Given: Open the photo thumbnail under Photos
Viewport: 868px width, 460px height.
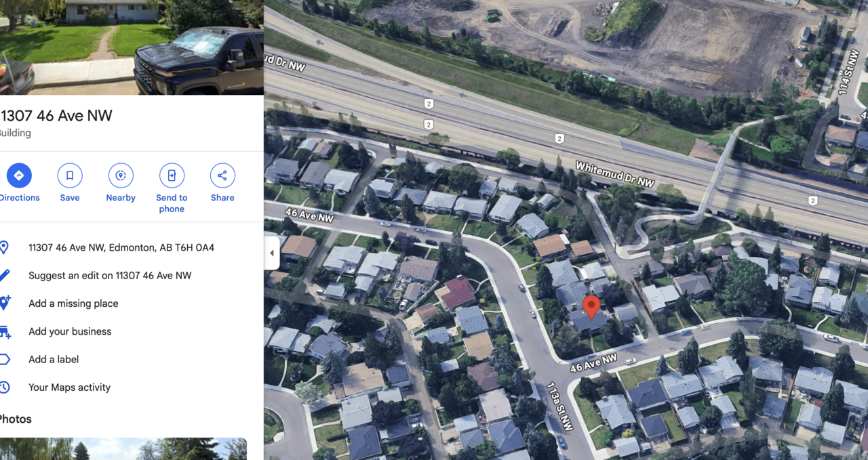Looking at the screenshot, I should click(123, 448).
